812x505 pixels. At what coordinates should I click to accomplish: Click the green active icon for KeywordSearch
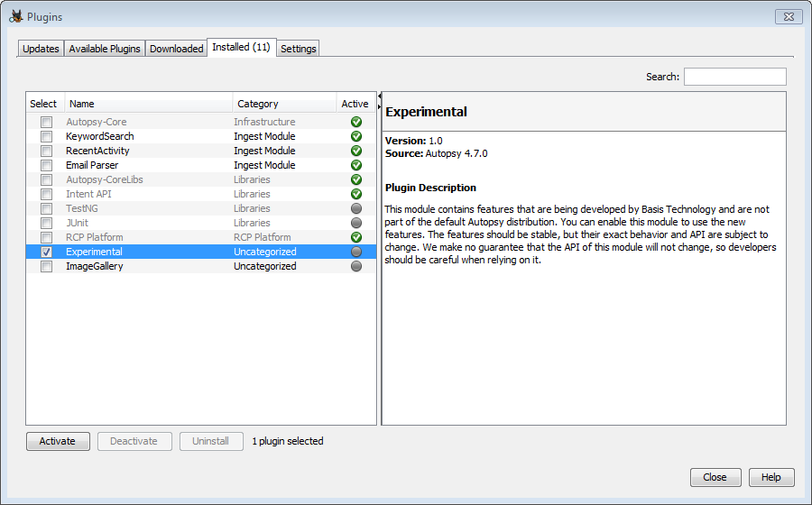click(355, 136)
